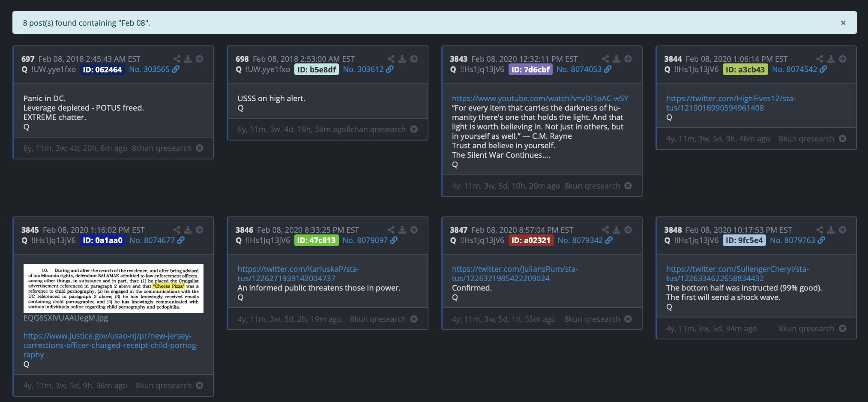Open the JuliansRum Twitter link
Screen dimensions: 868x402
click(515, 274)
